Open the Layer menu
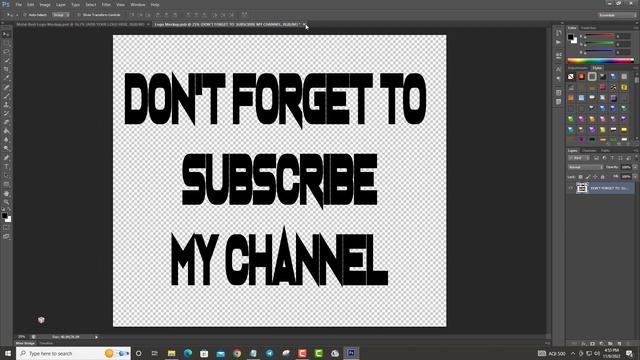Image resolution: width=640 pixels, height=360 pixels. point(61,4)
